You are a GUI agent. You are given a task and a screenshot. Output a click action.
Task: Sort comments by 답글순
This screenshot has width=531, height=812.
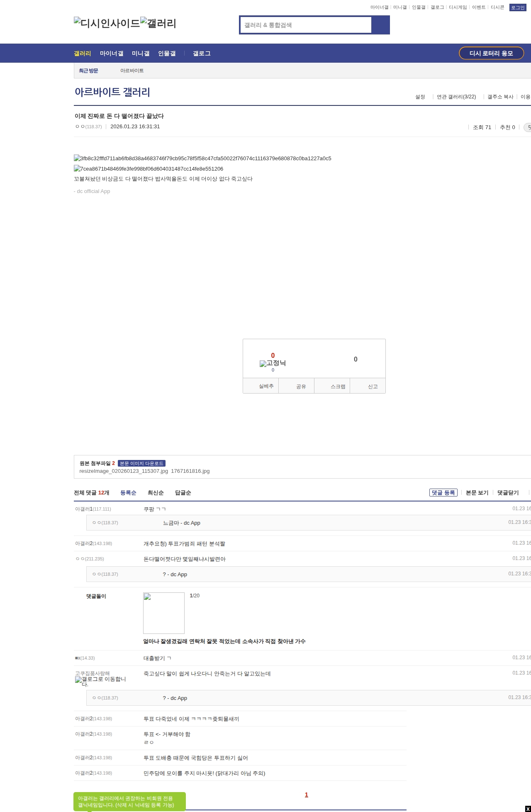pyautogui.click(x=183, y=493)
